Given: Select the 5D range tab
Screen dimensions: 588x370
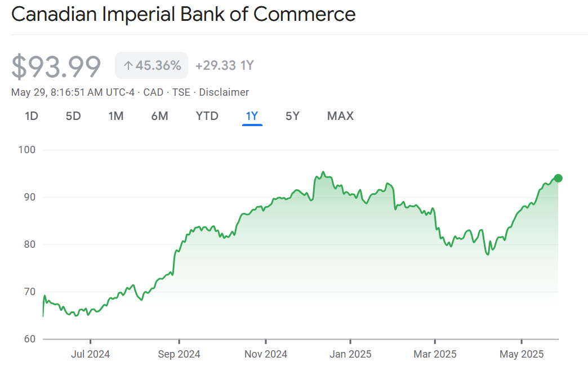Looking at the screenshot, I should [x=73, y=116].
